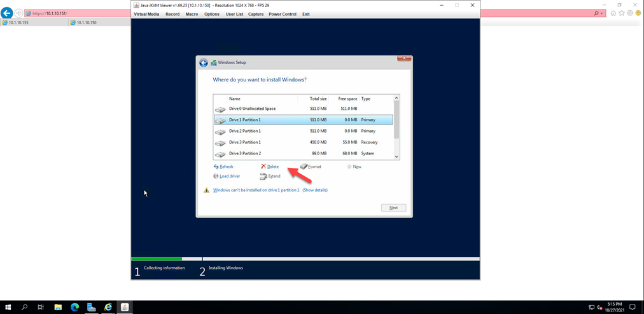644x314 pixels.
Task: Click the taskbar search icon
Action: [x=24, y=307]
